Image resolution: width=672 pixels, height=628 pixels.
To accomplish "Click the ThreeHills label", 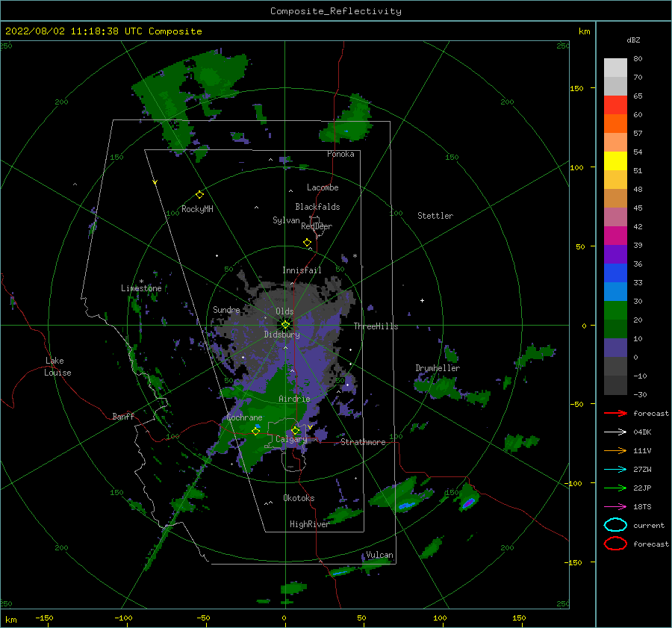I will click(x=376, y=326).
